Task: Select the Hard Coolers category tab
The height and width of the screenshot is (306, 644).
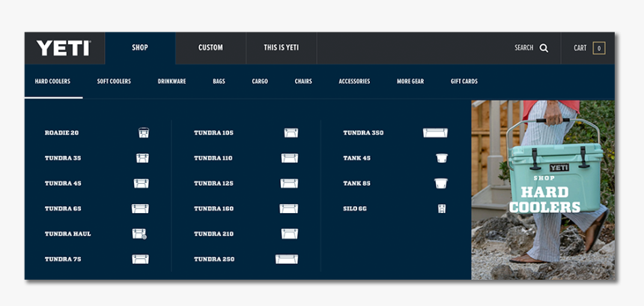Action: (x=52, y=82)
